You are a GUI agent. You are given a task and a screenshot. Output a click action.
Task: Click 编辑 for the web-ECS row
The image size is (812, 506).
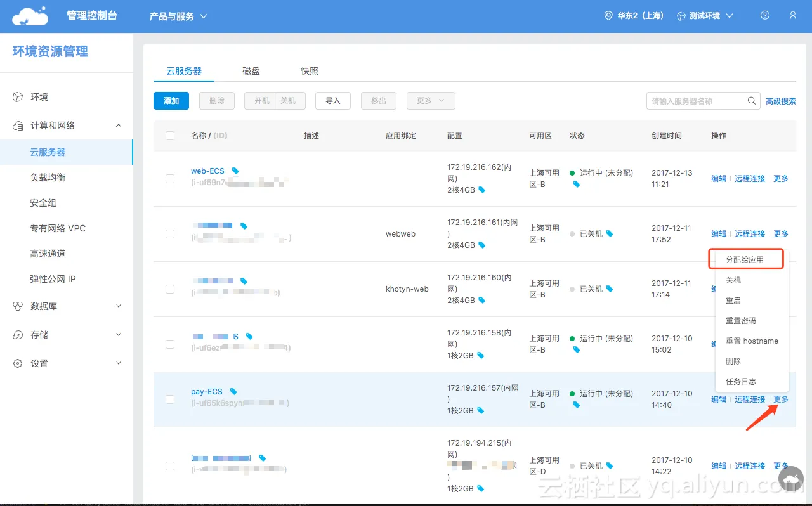point(719,179)
